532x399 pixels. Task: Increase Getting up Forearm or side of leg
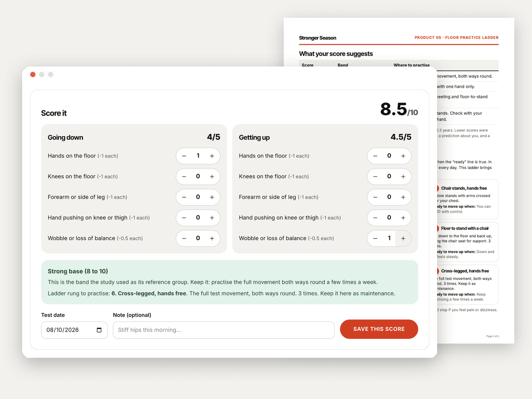tap(403, 197)
